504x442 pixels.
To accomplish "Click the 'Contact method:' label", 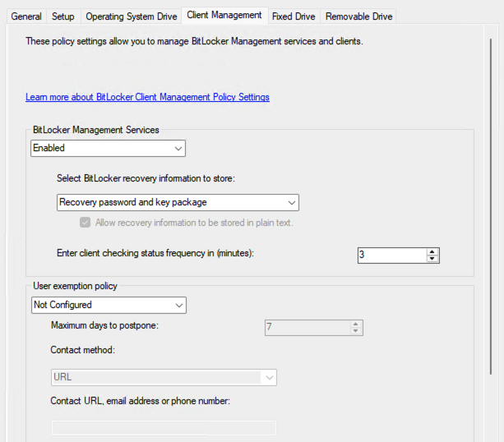I will click(82, 350).
